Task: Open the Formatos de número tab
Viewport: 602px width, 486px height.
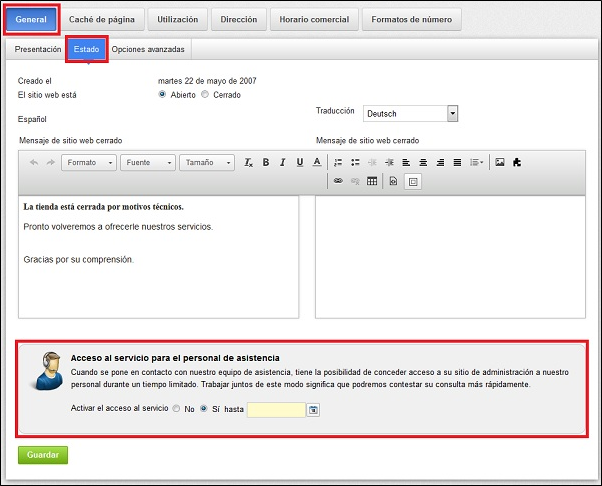Action: click(412, 19)
